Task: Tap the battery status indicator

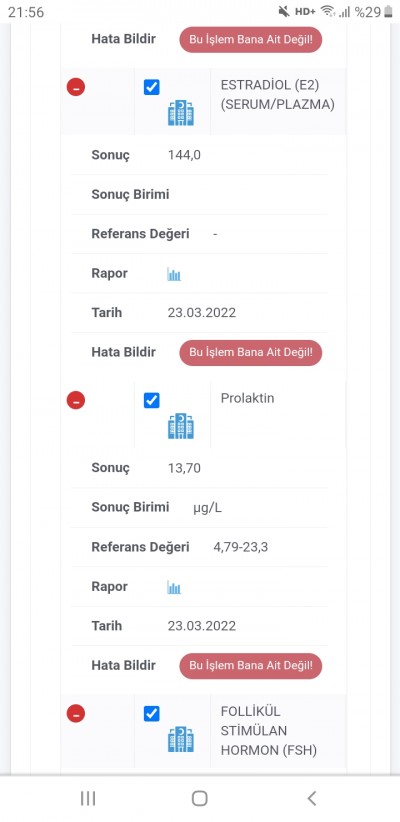Action: pos(388,12)
